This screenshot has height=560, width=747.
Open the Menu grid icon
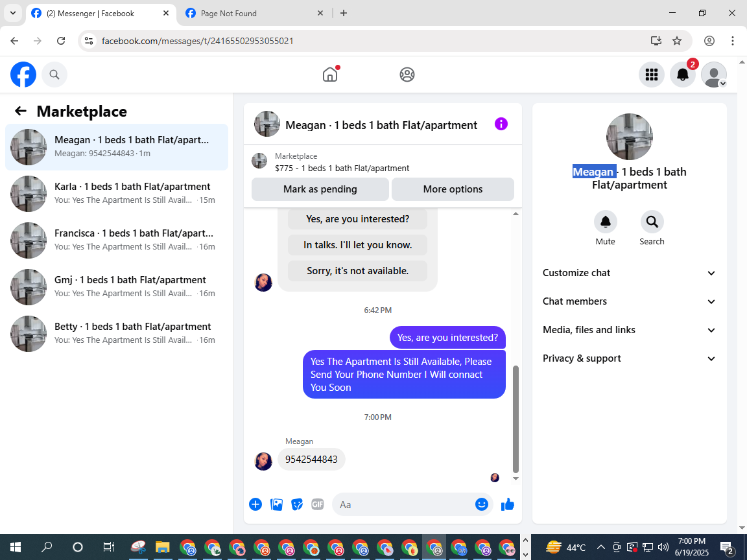[x=651, y=75]
